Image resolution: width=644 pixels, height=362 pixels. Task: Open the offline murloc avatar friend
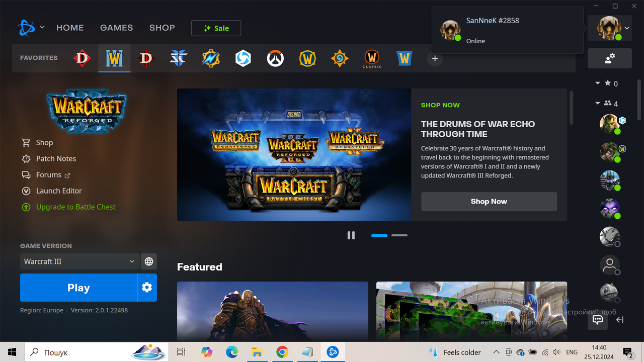[610, 293]
